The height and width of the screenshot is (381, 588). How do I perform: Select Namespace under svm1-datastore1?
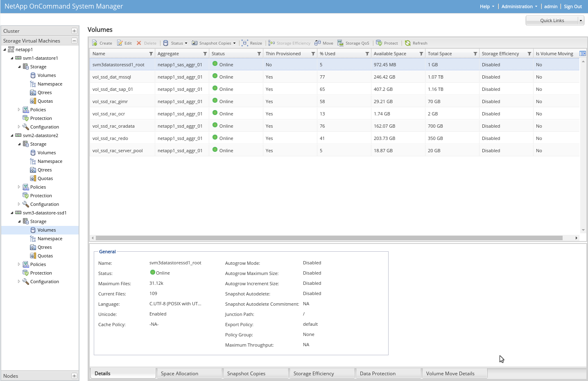(x=50, y=84)
